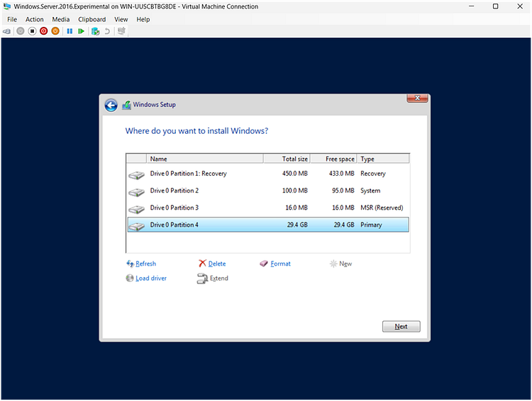Open the Media menu
This screenshot has width=532, height=401.
[61, 19]
